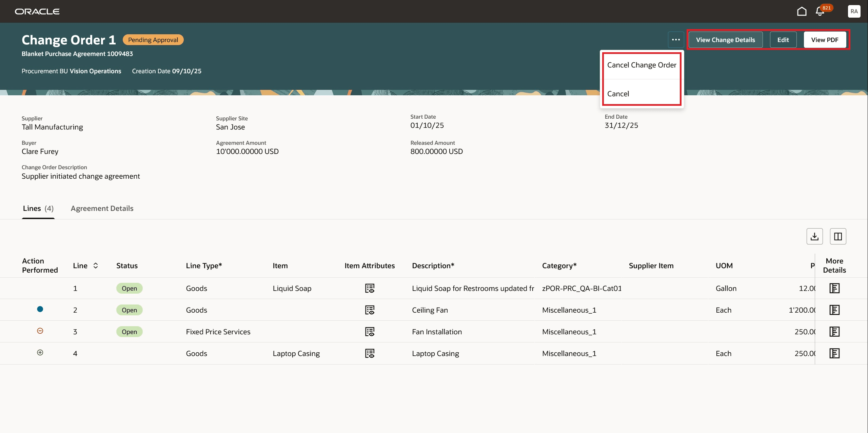The image size is (868, 433).
Task: Click the View PDF button
Action: pyautogui.click(x=825, y=40)
